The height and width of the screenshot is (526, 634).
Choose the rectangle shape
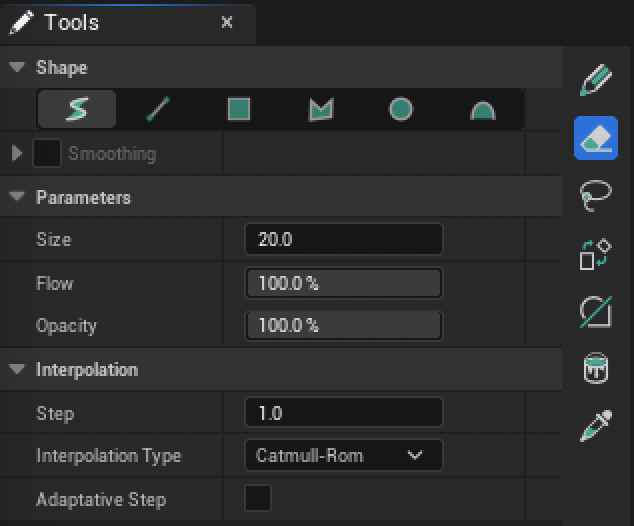[239, 109]
